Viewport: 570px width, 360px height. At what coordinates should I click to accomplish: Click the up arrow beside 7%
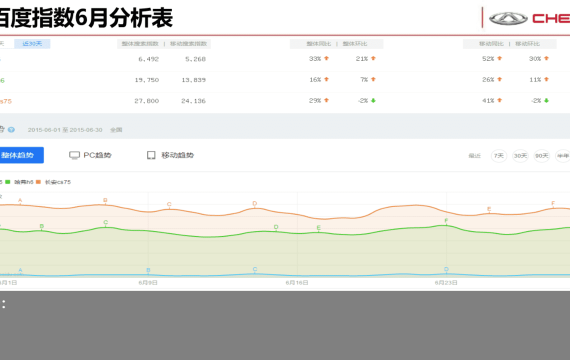pos(373,79)
